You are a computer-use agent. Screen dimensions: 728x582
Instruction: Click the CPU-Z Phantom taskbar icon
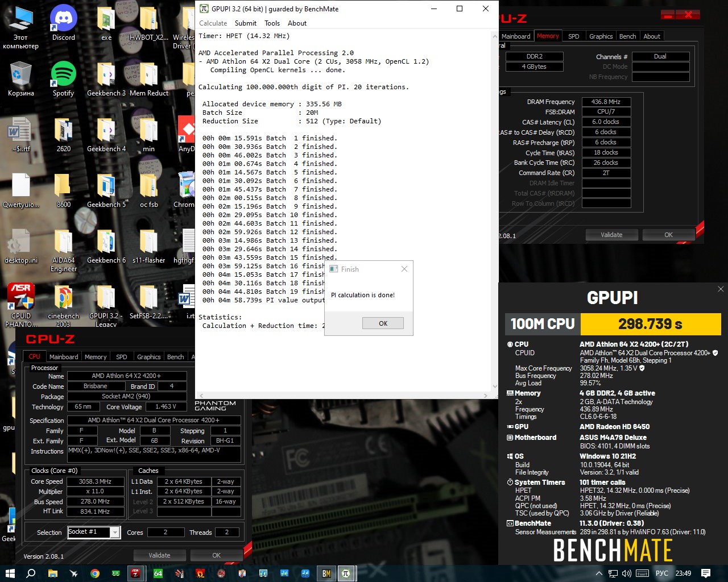[136, 573]
